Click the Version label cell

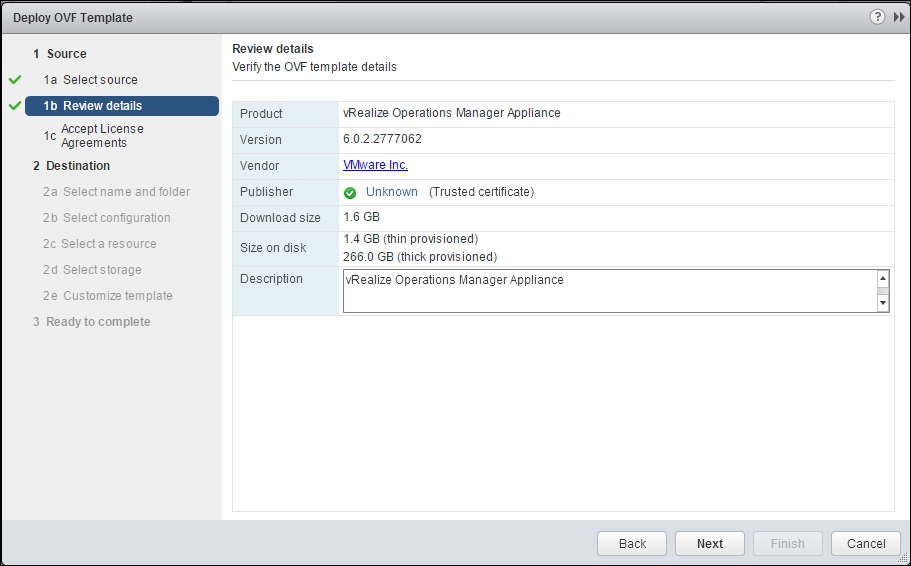tap(286, 141)
